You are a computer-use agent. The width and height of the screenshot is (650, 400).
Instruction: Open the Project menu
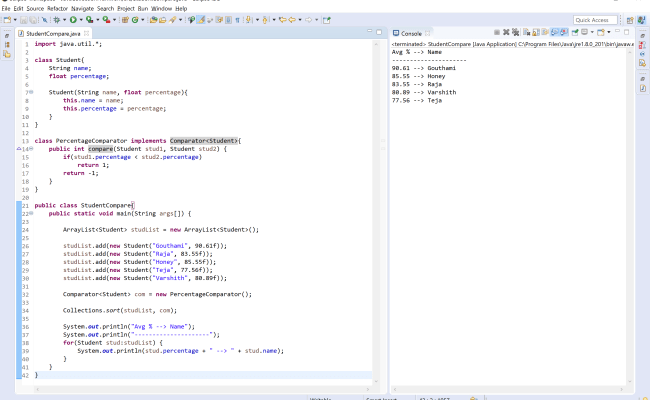(x=126, y=8)
